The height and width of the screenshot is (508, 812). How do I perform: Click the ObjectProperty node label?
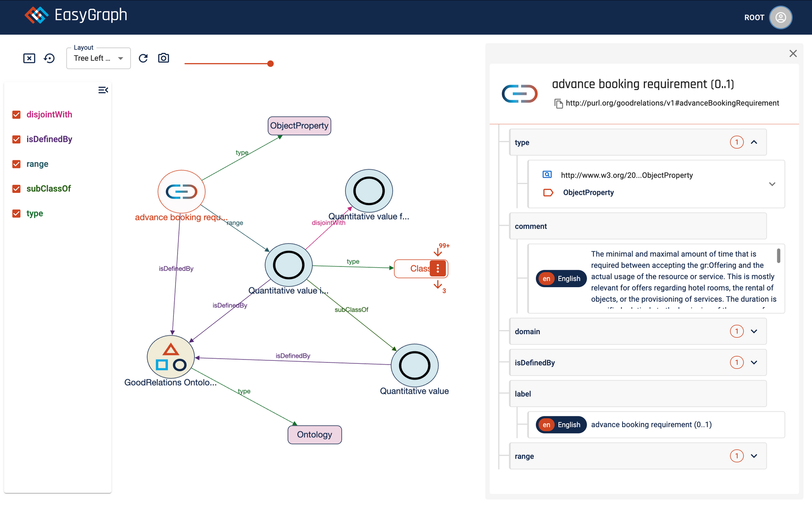click(299, 126)
